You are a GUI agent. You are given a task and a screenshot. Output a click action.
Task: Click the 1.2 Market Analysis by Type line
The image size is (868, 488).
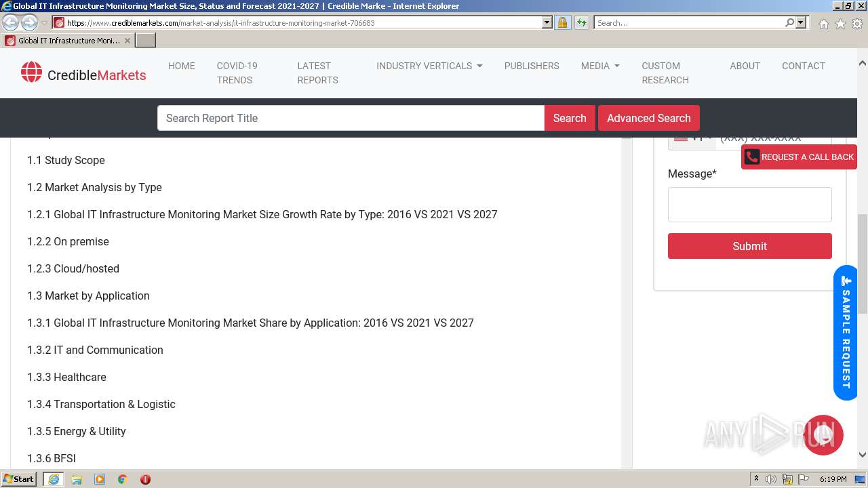click(x=94, y=187)
